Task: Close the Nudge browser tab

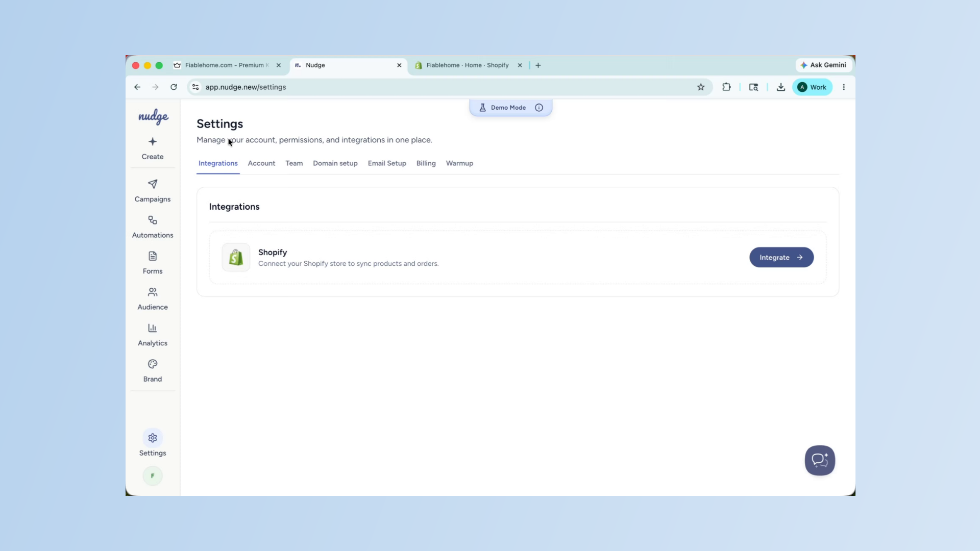Action: tap(399, 65)
